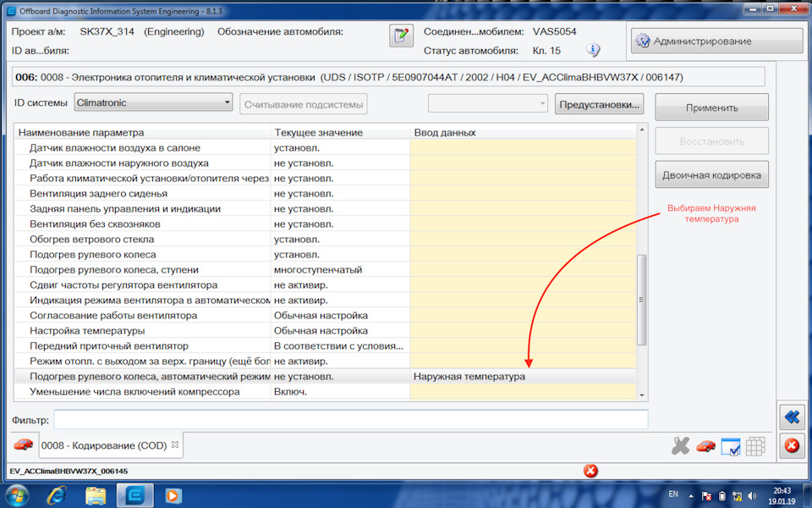Image resolution: width=812 pixels, height=508 pixels.
Task: Click the Применить button
Action: [711, 108]
